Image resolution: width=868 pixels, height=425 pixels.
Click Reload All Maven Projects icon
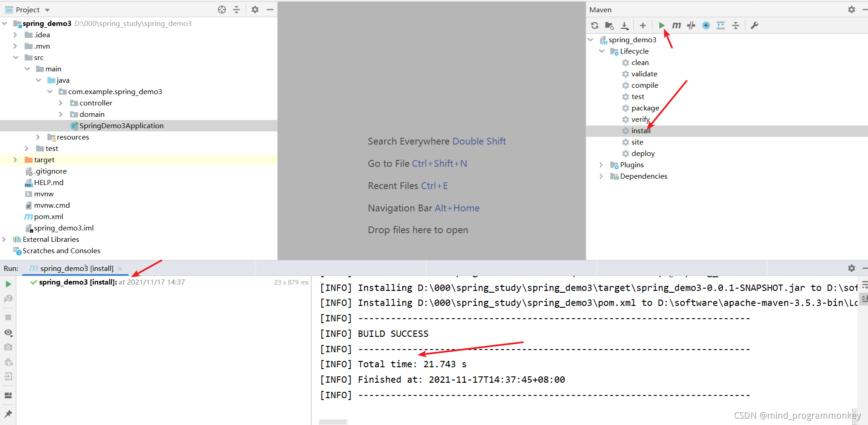tap(595, 25)
